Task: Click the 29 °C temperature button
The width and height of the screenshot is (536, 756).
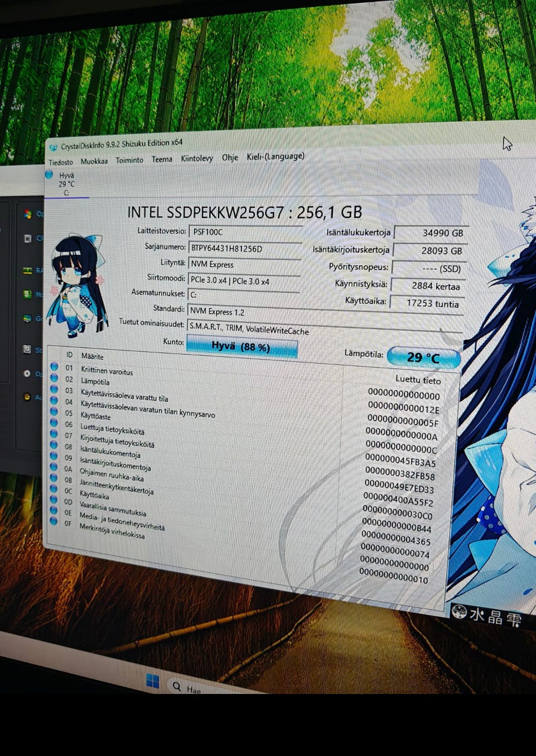Action: point(423,358)
